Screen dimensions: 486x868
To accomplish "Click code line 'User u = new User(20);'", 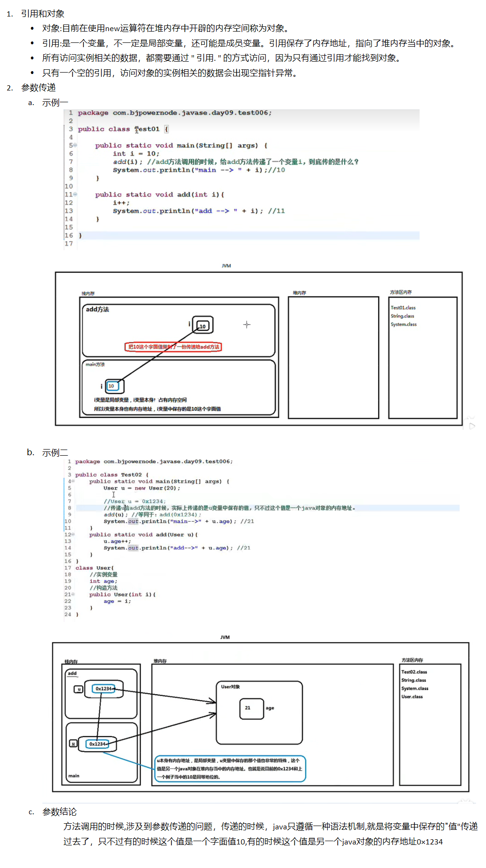I will pyautogui.click(x=142, y=488).
